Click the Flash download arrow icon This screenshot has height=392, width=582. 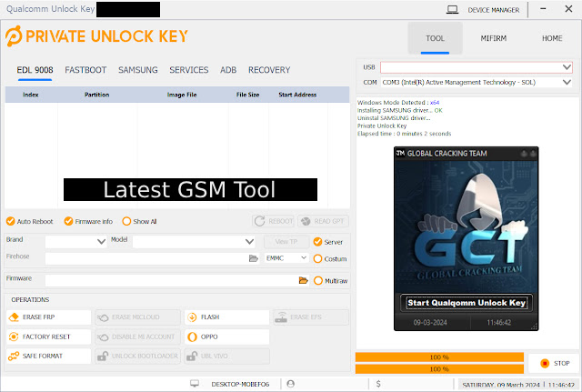click(x=192, y=317)
